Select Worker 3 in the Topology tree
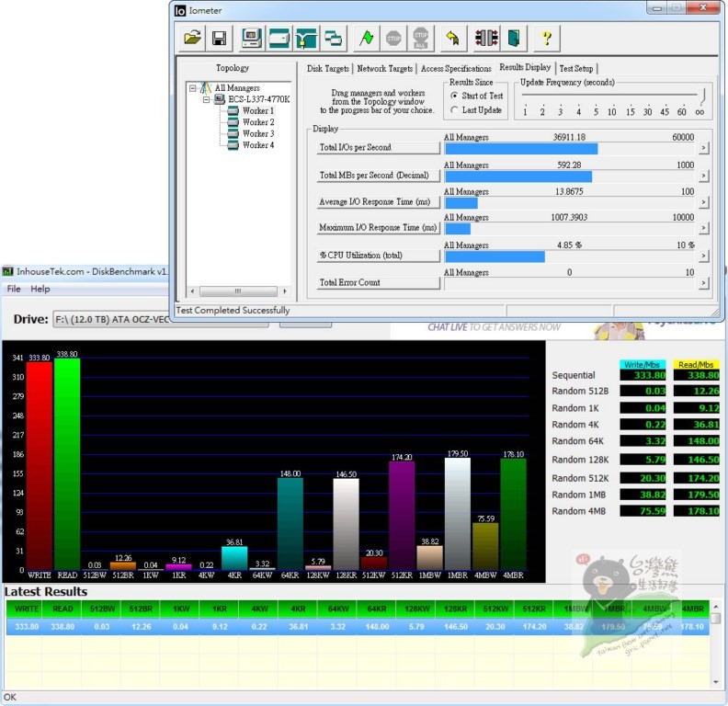 pos(257,133)
